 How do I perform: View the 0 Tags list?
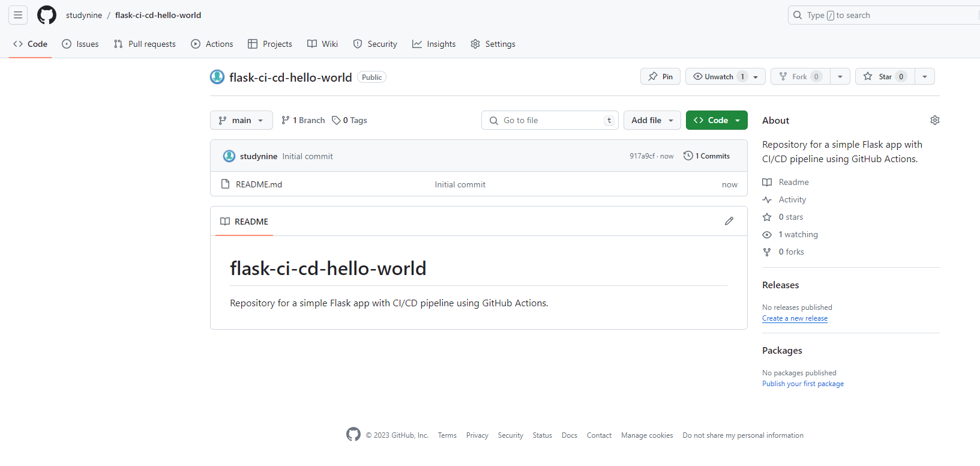tap(349, 120)
